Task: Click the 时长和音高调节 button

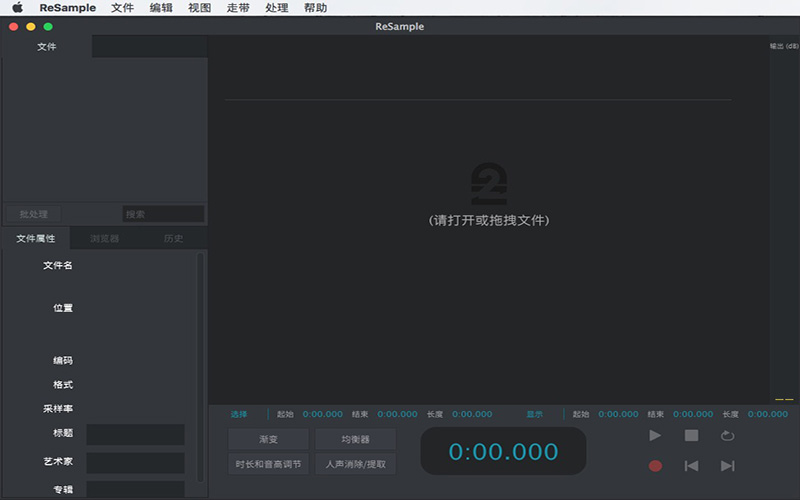Action: [268, 464]
